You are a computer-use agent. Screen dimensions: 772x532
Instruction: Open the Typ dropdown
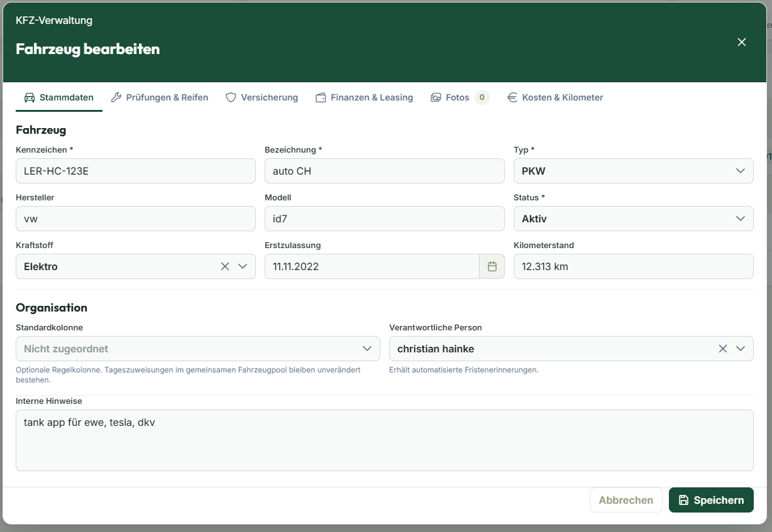coord(634,171)
